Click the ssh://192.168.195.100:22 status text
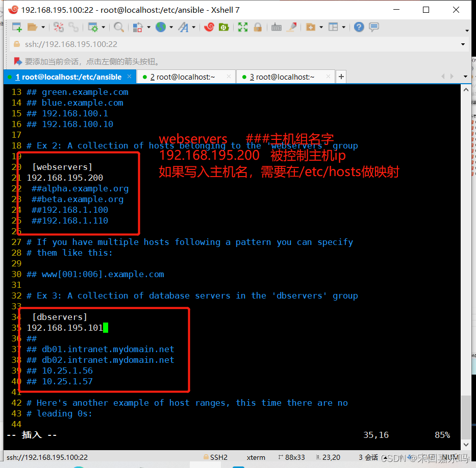 point(47,457)
